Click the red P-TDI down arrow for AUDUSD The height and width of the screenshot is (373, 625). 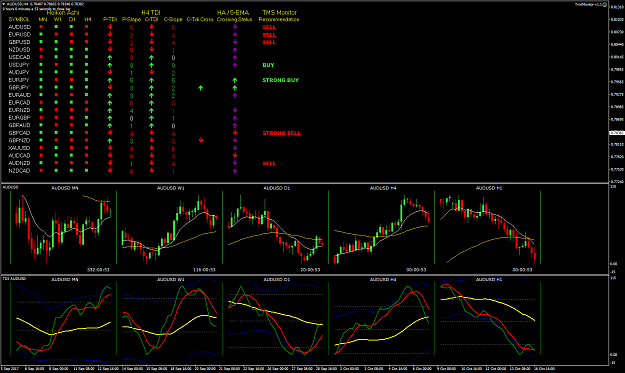pos(110,27)
